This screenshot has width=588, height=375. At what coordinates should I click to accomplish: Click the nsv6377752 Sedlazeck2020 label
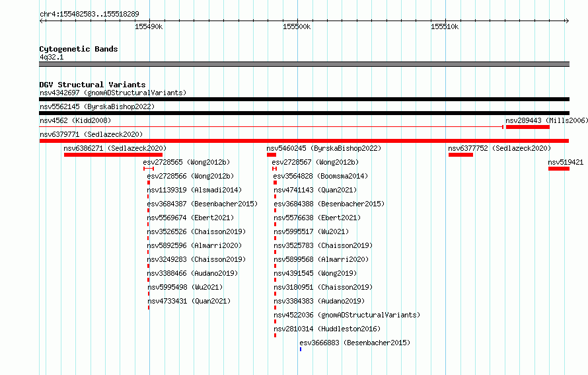(499, 148)
